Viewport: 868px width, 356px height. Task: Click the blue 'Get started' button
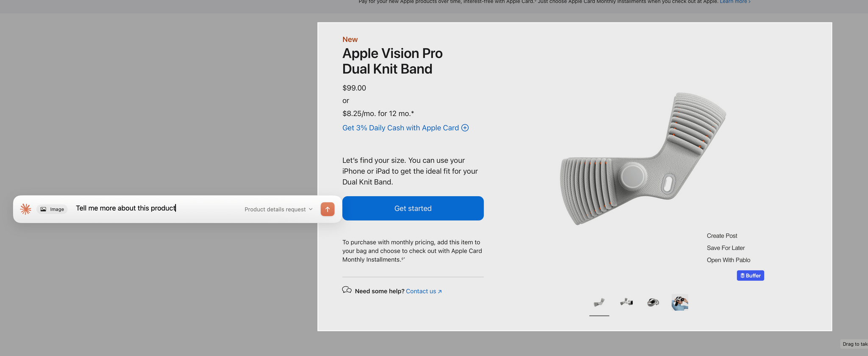click(413, 209)
